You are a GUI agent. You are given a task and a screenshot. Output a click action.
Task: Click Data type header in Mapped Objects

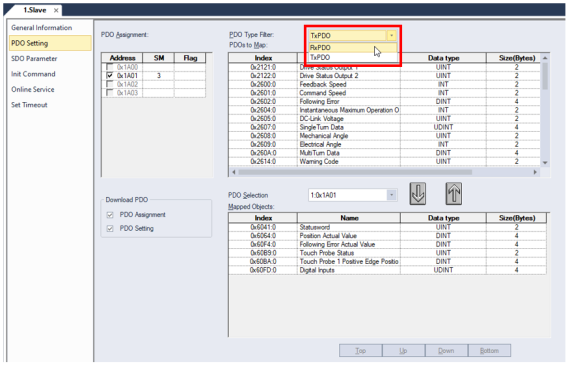pyautogui.click(x=443, y=218)
